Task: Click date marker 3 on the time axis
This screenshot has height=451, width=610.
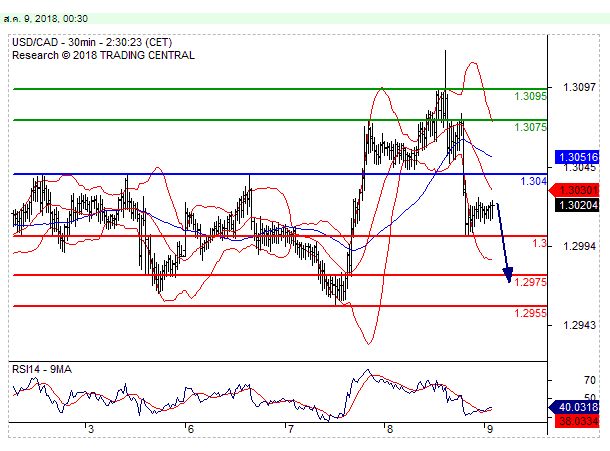Action: coord(91,429)
